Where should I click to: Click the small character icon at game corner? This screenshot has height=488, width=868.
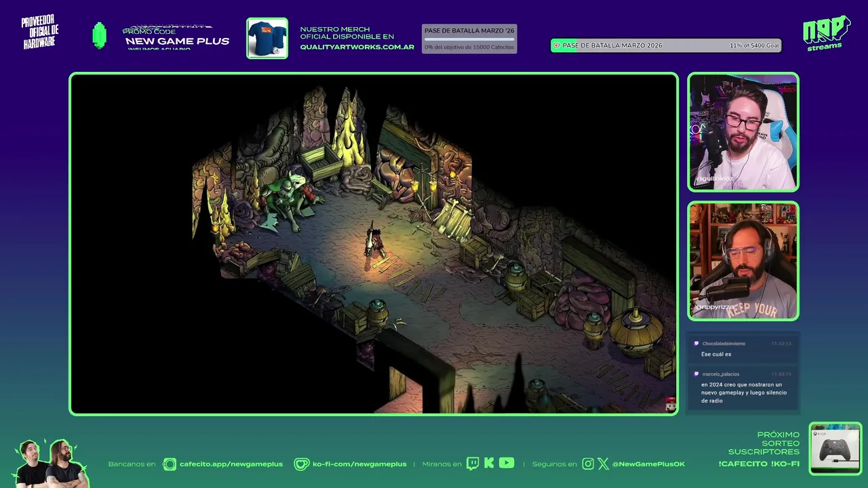[671, 405]
